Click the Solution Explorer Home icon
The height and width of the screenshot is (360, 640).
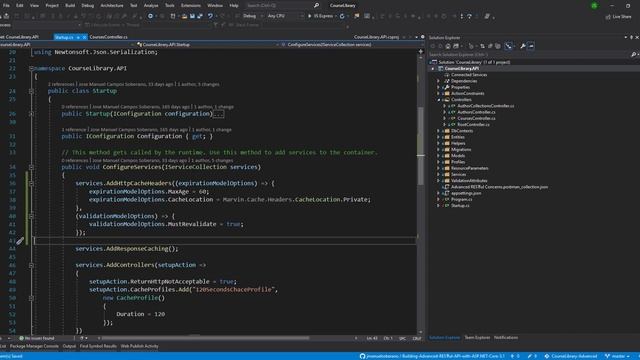(x=448, y=46)
